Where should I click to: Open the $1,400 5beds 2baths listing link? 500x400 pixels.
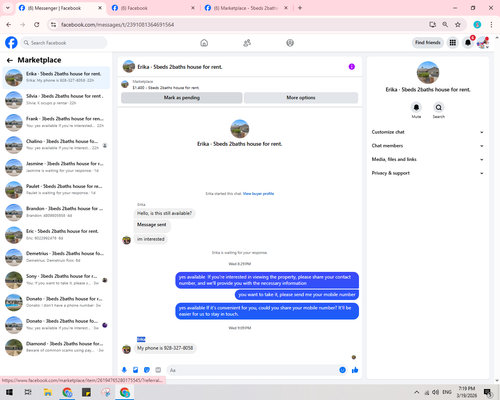click(166, 88)
